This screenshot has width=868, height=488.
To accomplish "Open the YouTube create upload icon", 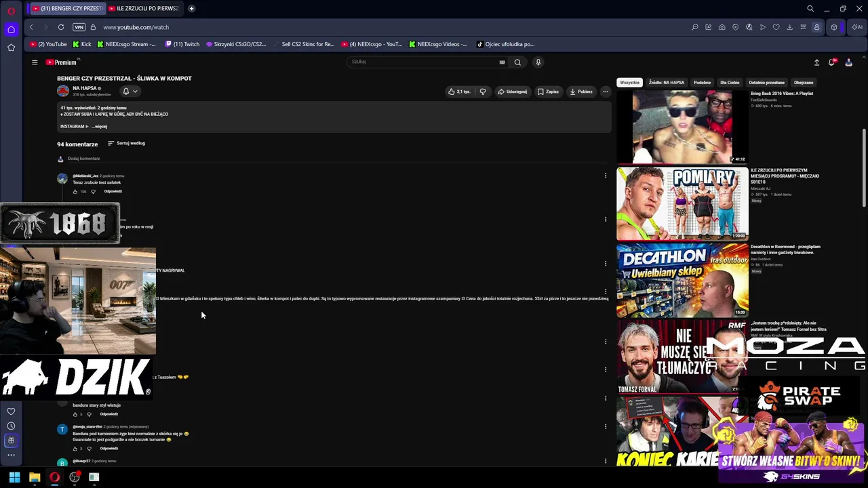I will 816,62.
